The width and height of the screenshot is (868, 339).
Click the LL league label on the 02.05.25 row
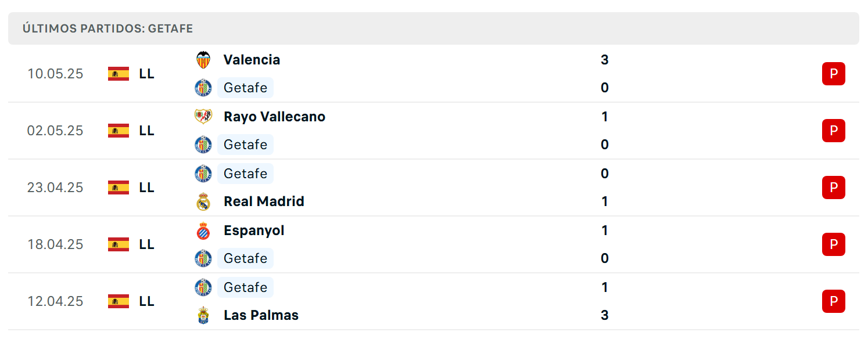(147, 131)
